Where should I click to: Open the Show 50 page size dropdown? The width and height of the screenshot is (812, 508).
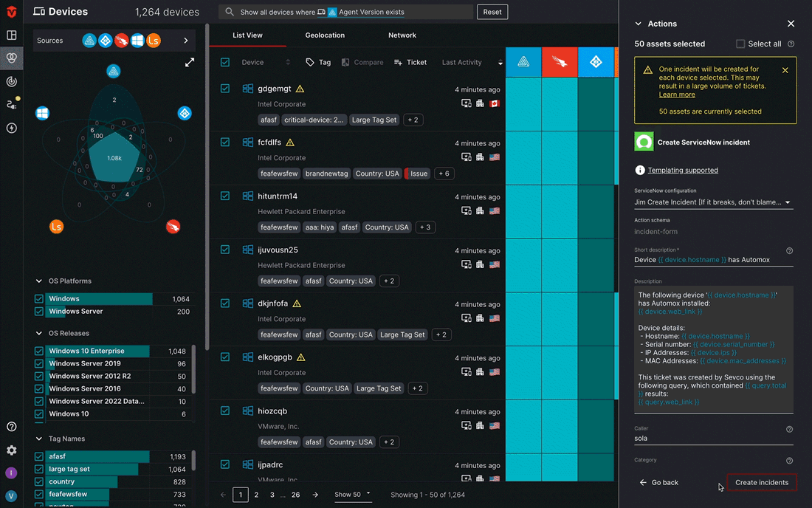pyautogui.click(x=352, y=495)
